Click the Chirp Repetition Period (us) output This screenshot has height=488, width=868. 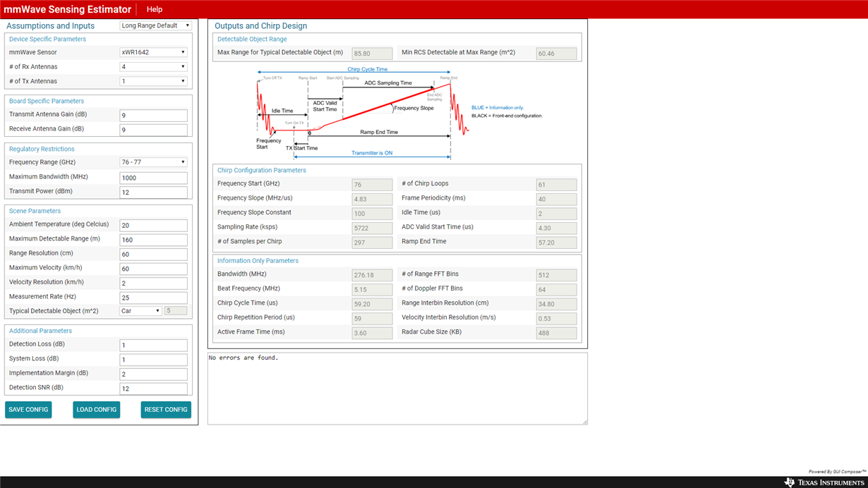coord(372,319)
